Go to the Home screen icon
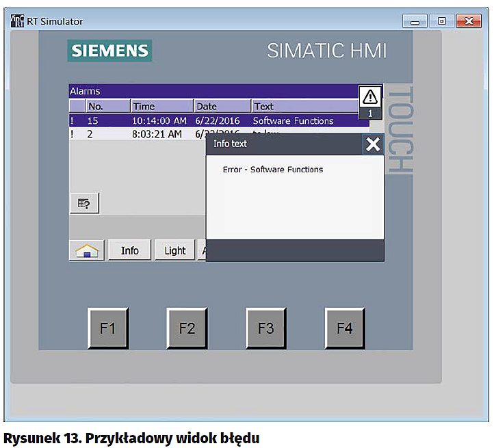Screen dimensions: 494x448 (x=86, y=250)
